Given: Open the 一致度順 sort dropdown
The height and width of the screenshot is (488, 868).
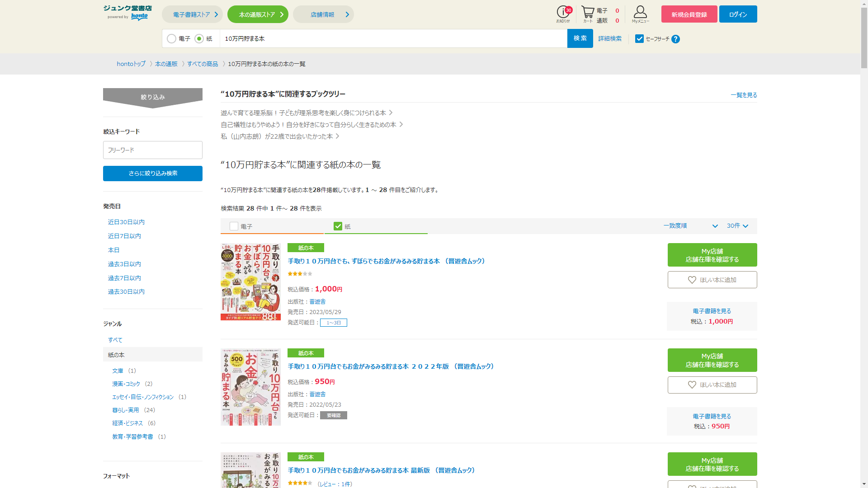Looking at the screenshot, I should click(x=690, y=226).
